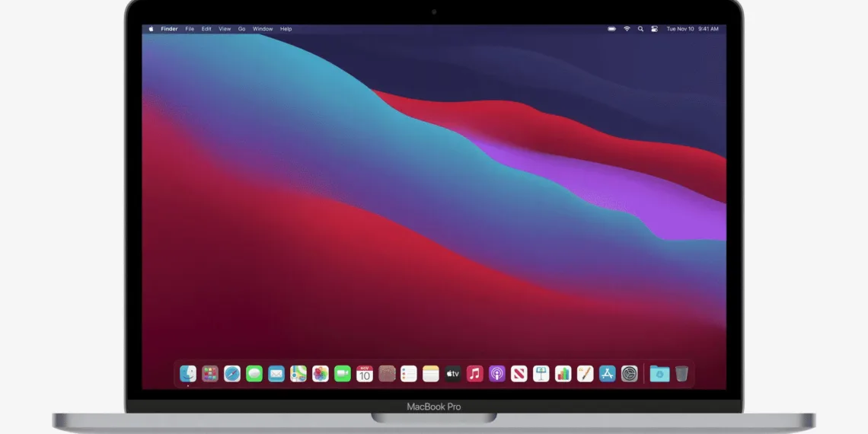Open Finder from the Dock
Viewport: 868px width, 434px height.
[188, 374]
